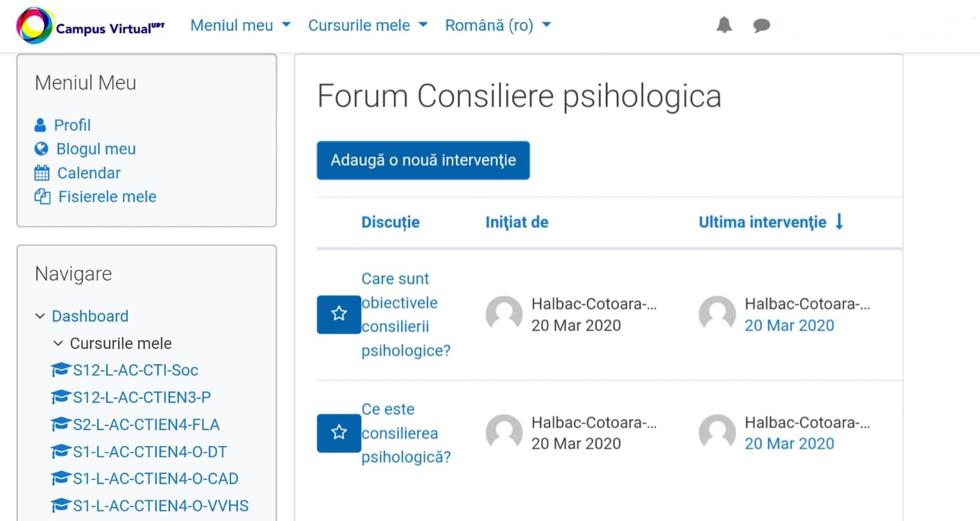This screenshot has width=980, height=521.
Task: Click Adaugă o nouă intervenţie button
Action: 423,160
